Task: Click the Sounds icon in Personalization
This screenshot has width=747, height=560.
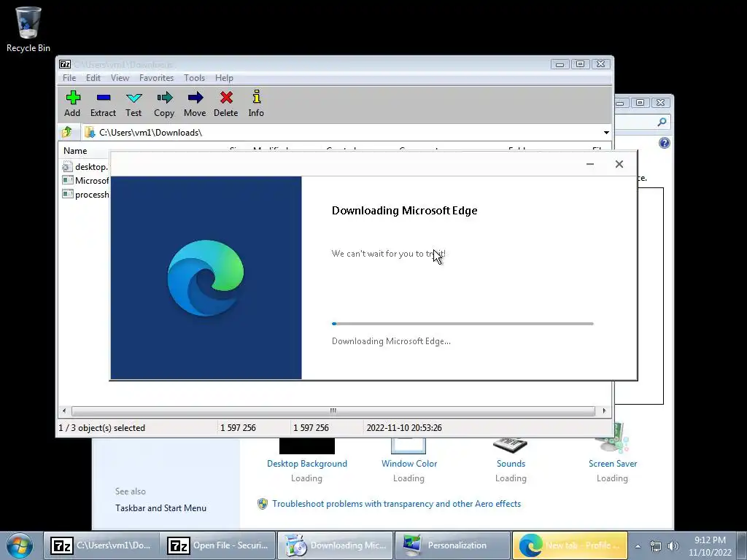Action: coord(510,445)
